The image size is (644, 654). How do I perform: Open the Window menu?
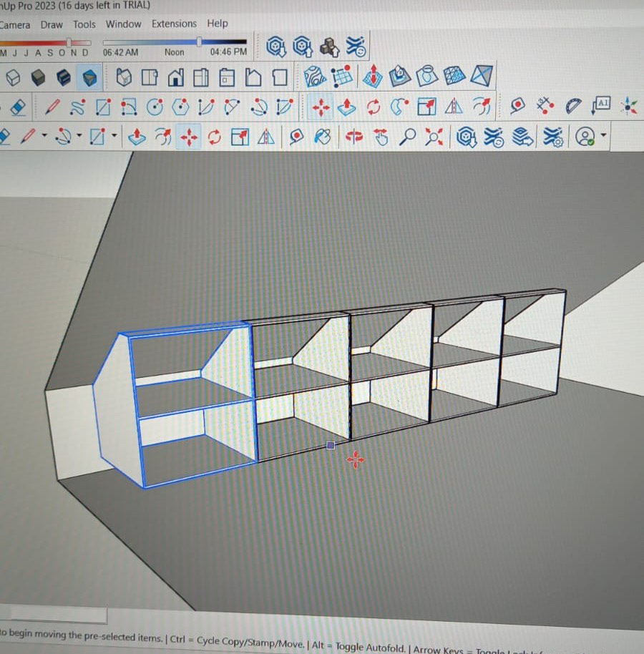pyautogui.click(x=124, y=24)
